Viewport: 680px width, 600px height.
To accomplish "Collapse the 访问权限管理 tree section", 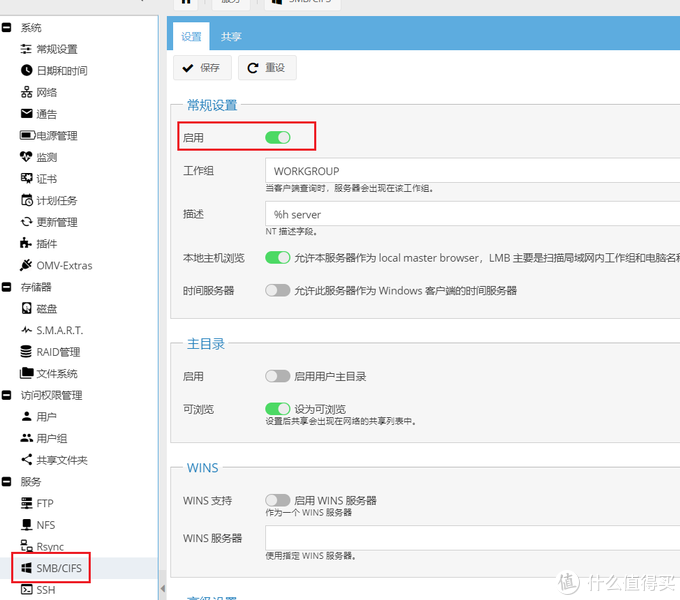I will (7, 395).
